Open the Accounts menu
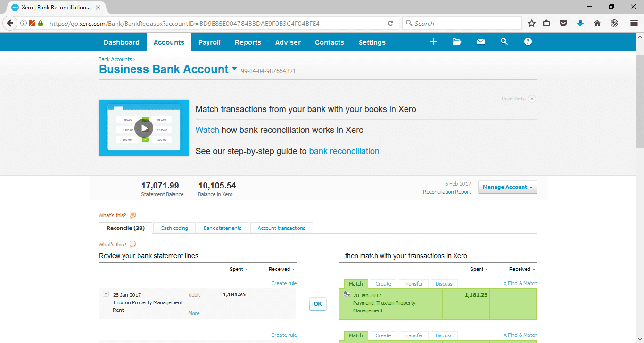Screen dimensions: 644x343 click(x=169, y=42)
